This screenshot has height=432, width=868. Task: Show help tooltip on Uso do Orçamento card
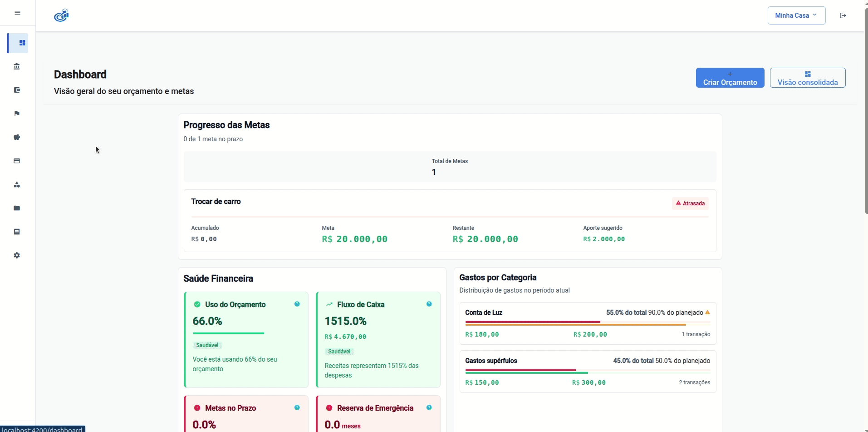click(297, 303)
